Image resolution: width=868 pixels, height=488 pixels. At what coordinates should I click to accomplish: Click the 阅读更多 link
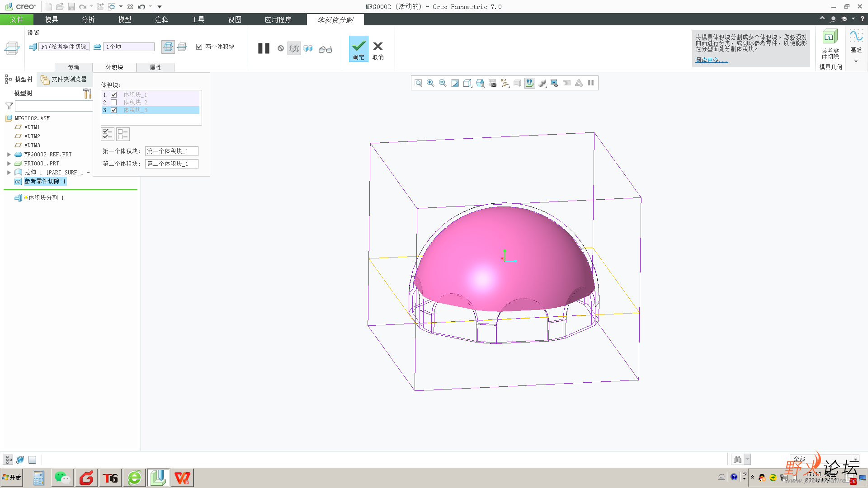pos(712,60)
